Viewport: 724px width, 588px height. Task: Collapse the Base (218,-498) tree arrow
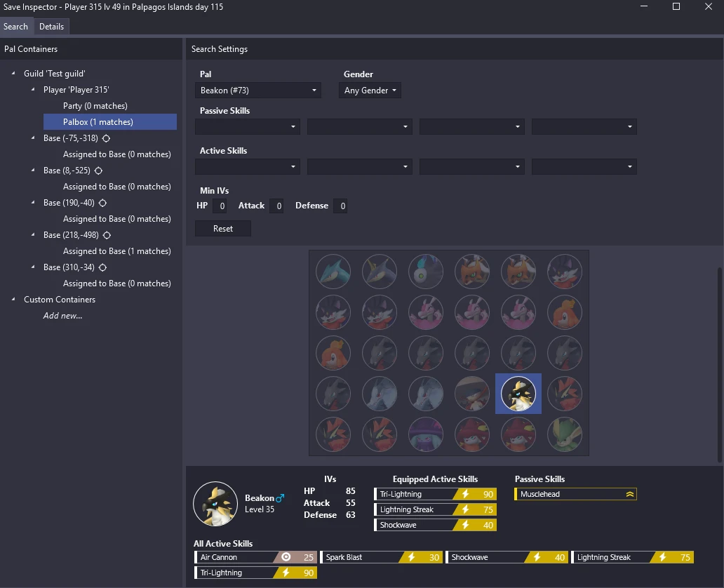[x=33, y=234]
